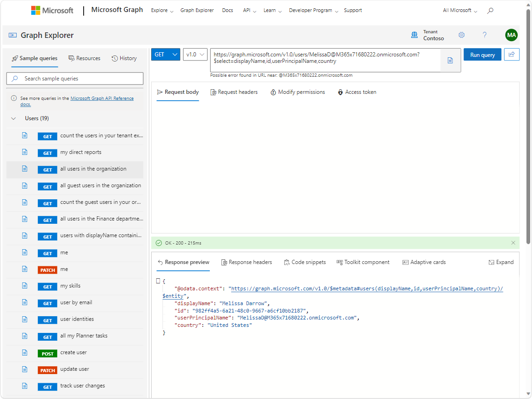
Task: Switch to the Resources tab
Action: coord(85,58)
